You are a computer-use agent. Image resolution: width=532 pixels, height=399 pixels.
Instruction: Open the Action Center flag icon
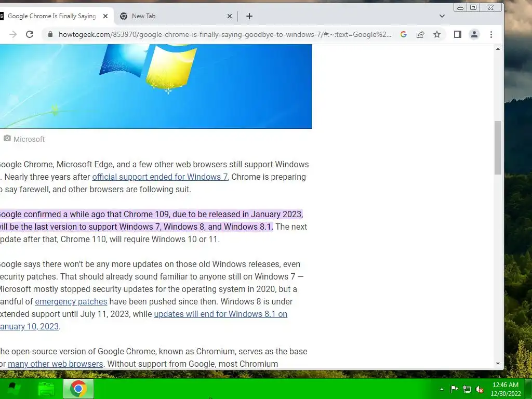tap(454, 389)
